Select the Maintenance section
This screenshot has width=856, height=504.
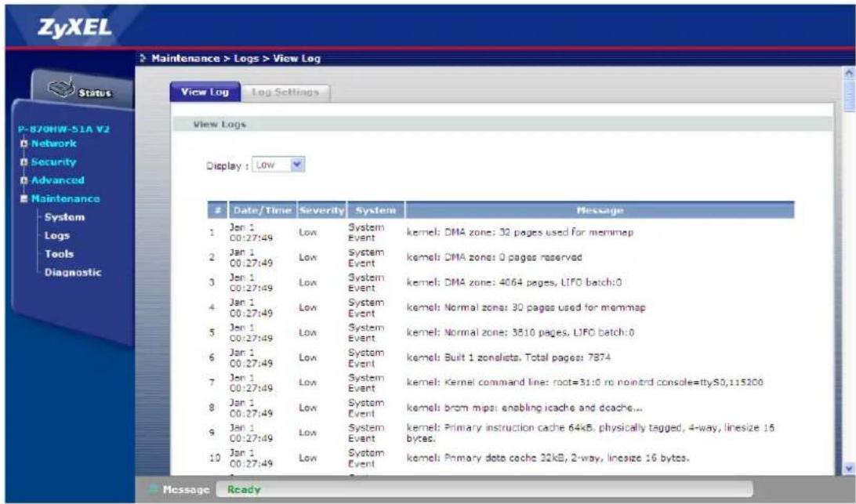click(65, 199)
